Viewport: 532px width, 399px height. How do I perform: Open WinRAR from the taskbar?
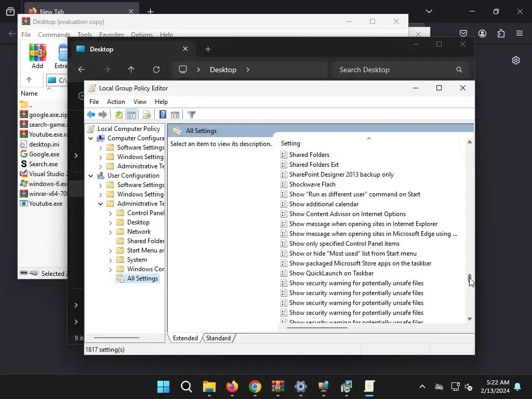tap(278, 387)
